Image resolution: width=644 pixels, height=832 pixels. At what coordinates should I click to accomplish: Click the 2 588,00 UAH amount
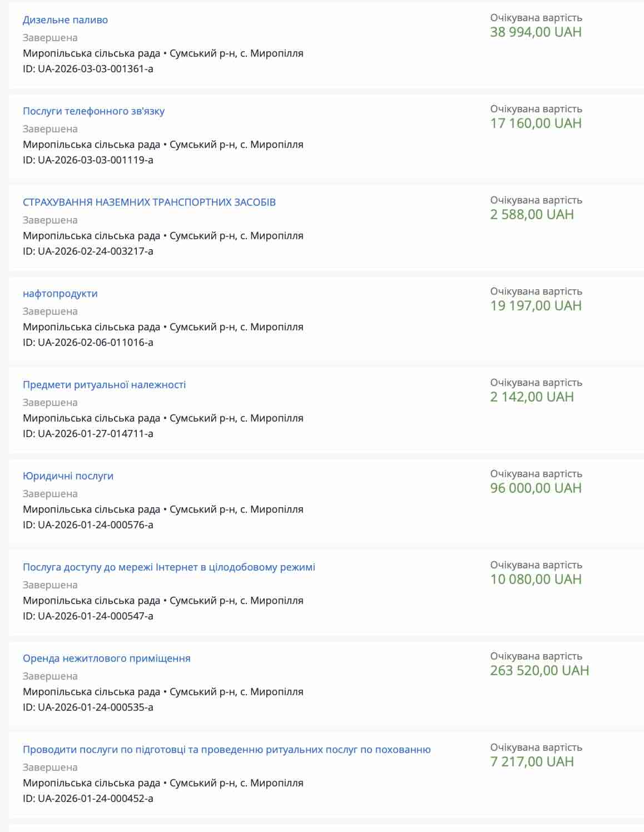[x=532, y=215]
